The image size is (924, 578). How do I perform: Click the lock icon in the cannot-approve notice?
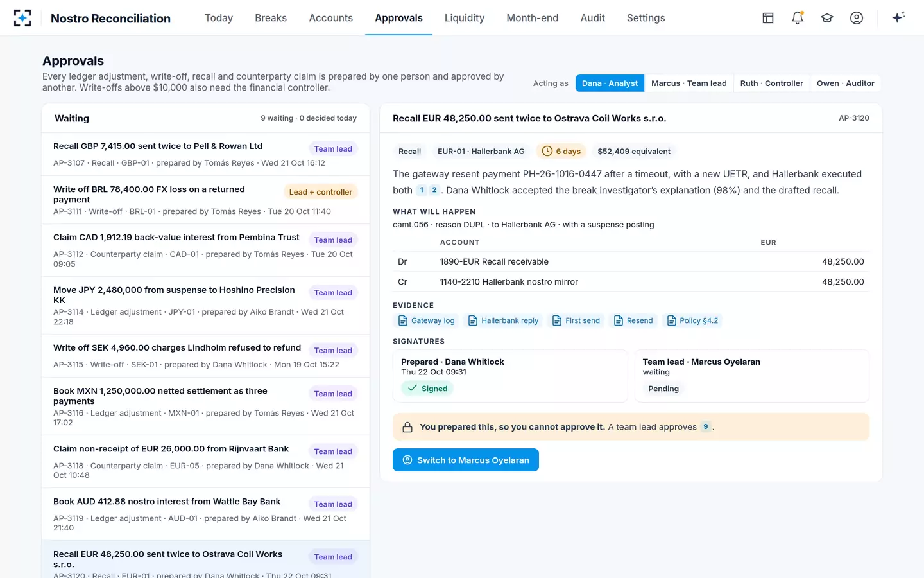tap(407, 427)
